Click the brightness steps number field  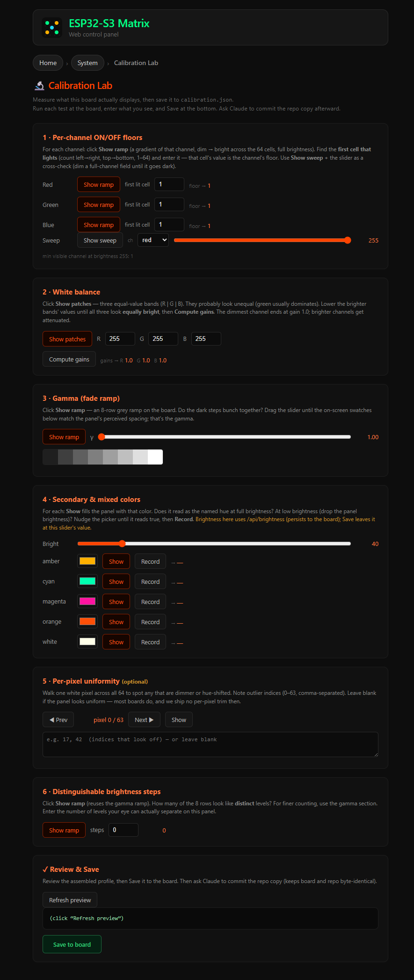coord(123,830)
